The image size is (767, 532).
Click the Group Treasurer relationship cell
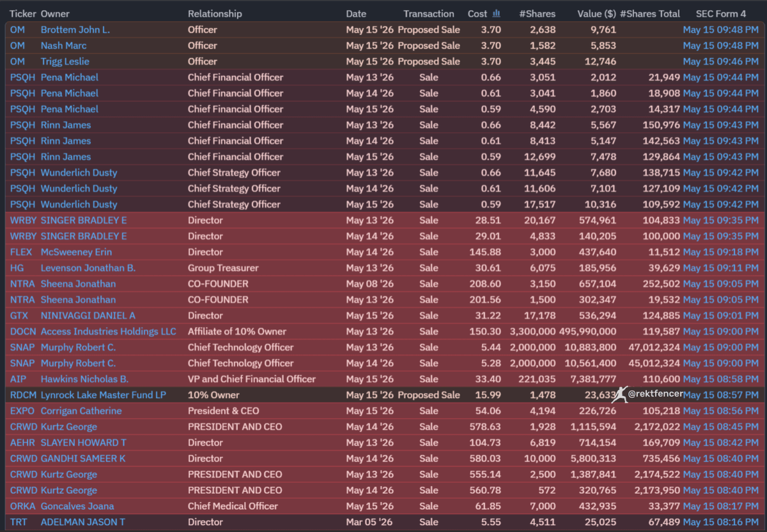223,268
